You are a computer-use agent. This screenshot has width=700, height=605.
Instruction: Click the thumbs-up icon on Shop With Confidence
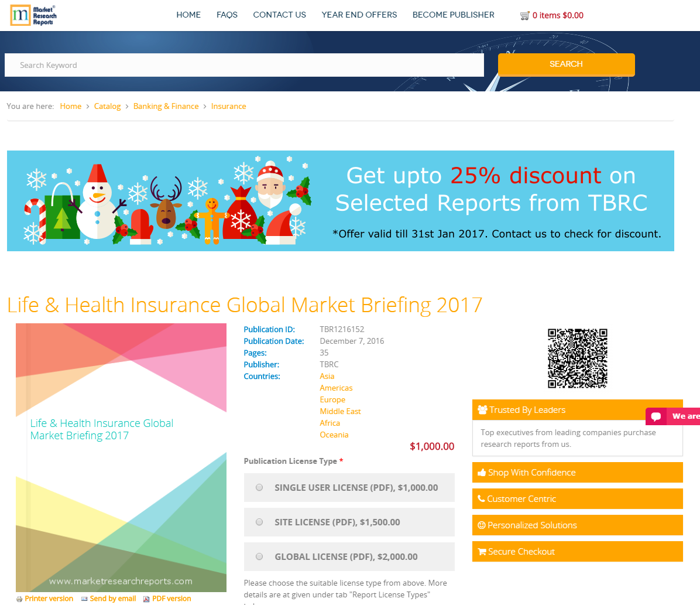482,472
